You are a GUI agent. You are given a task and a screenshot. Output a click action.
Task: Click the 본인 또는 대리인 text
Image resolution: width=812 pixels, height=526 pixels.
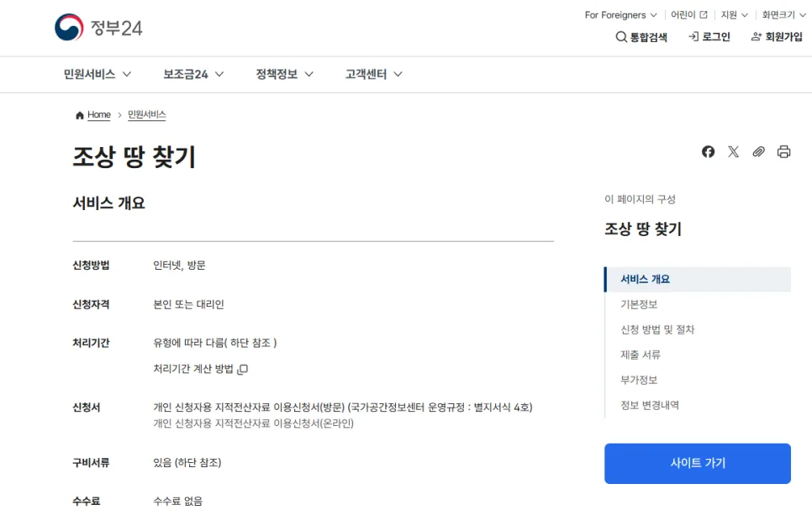click(x=188, y=304)
